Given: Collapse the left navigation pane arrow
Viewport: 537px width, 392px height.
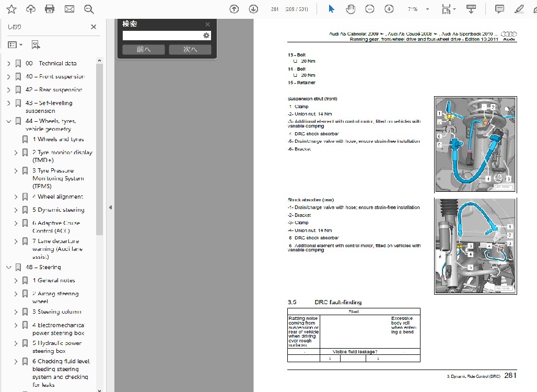Looking at the screenshot, I should pos(110,207).
